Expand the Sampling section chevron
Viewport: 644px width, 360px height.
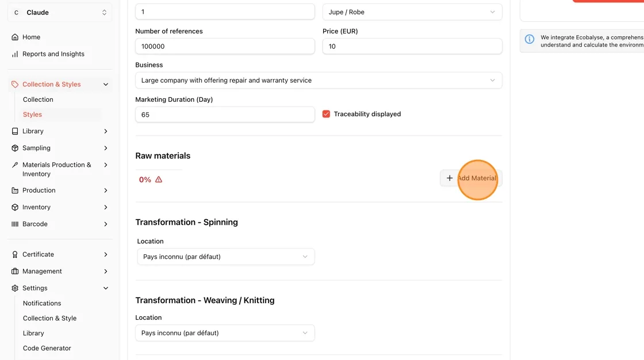pyautogui.click(x=106, y=148)
